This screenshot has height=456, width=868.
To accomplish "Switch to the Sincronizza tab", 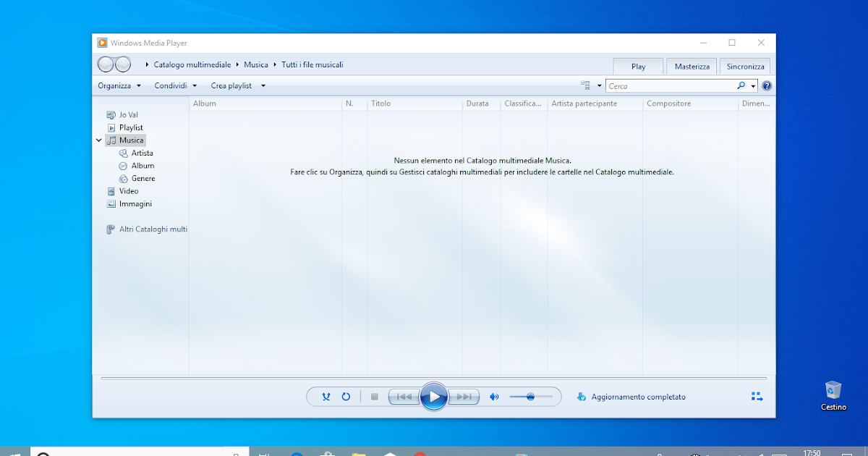I will pyautogui.click(x=745, y=66).
